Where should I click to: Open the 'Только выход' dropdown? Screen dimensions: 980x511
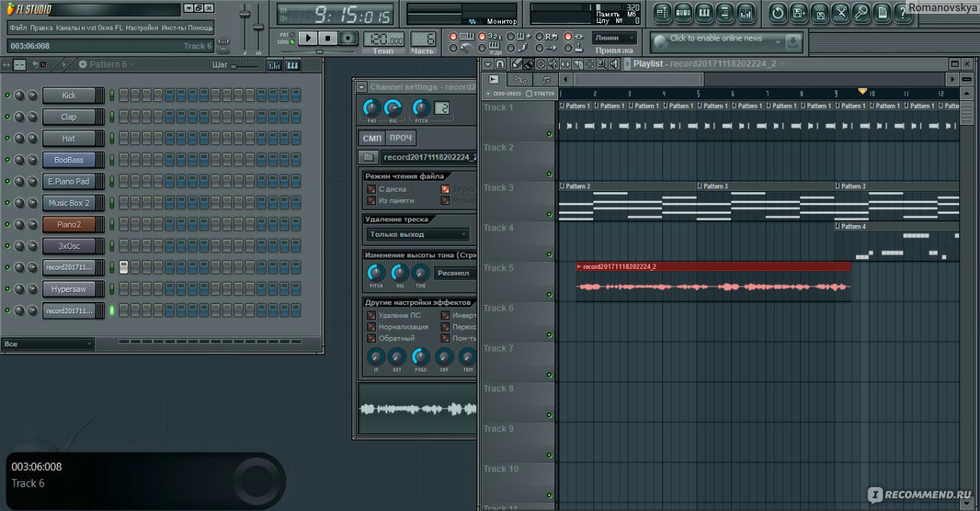point(417,234)
